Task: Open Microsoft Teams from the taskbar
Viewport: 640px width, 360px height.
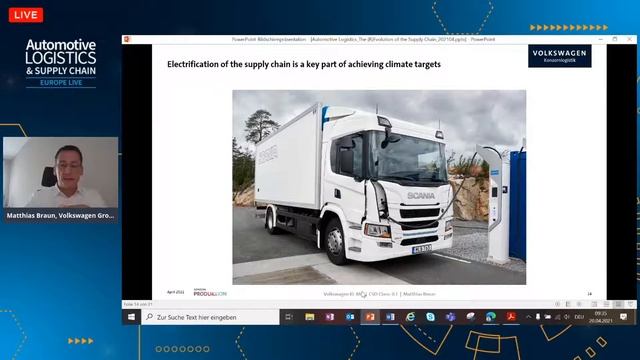Action: click(451, 317)
